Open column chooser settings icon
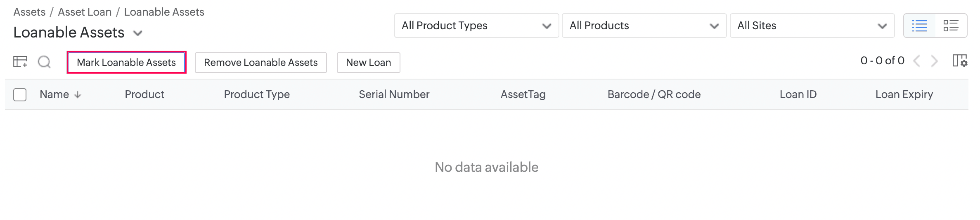Screen dimensions: 980x220 click(x=959, y=61)
